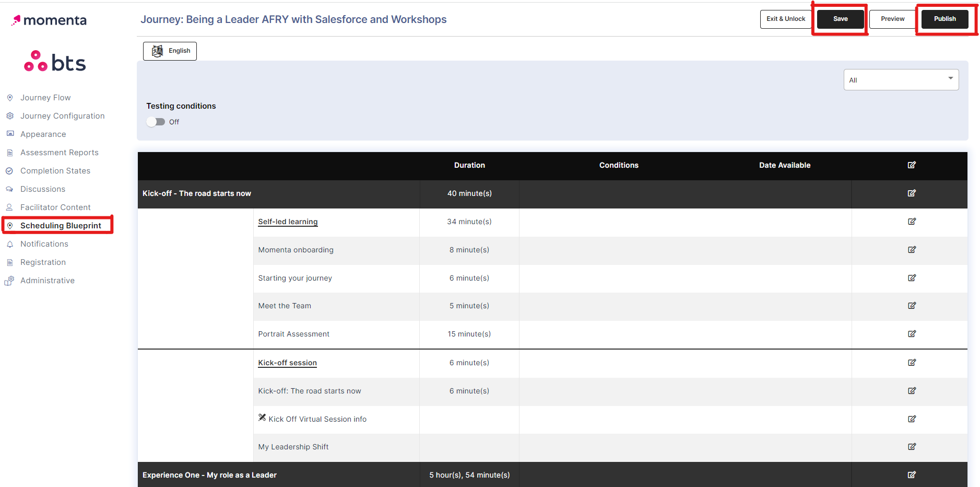Open Facilitator Content menu item
This screenshot has height=487, width=980.
(55, 207)
